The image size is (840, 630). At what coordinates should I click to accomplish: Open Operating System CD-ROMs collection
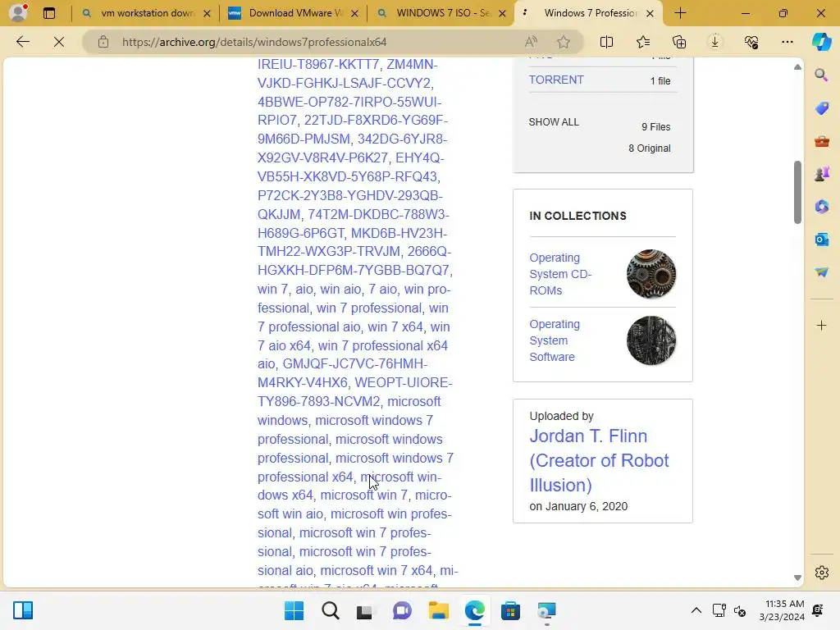tap(560, 274)
